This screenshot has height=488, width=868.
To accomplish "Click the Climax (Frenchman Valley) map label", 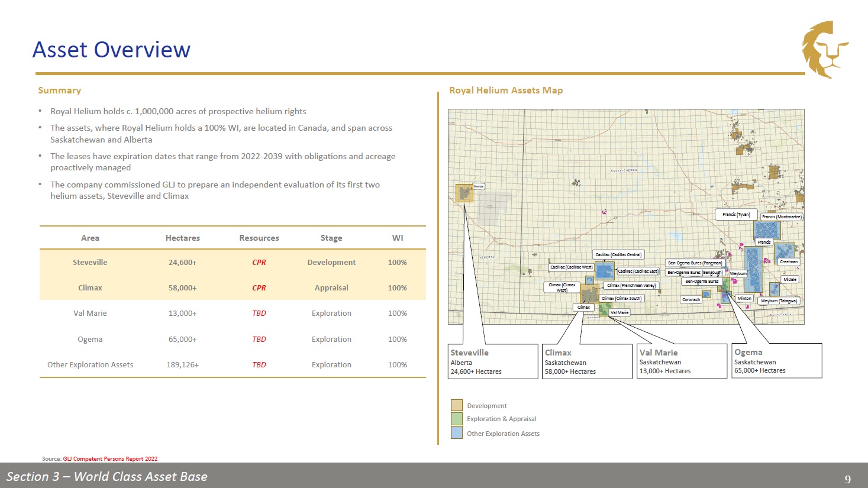I will coord(631,285).
